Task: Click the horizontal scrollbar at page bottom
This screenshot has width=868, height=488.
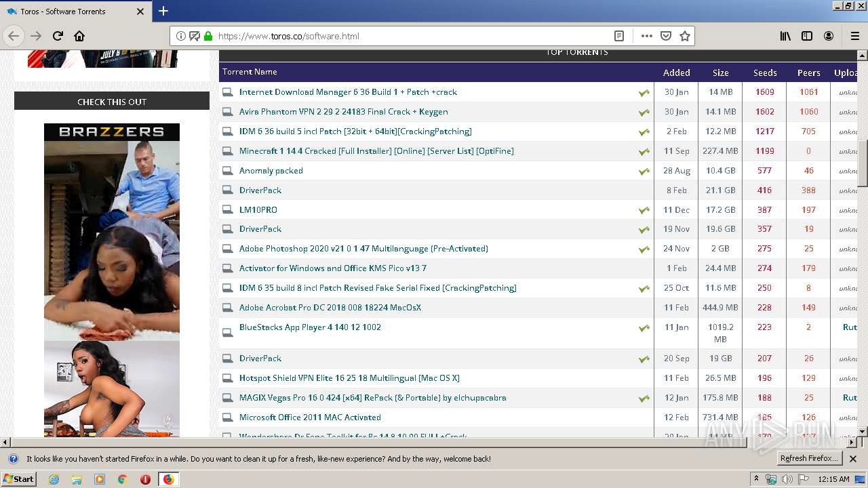Action: 380,442
